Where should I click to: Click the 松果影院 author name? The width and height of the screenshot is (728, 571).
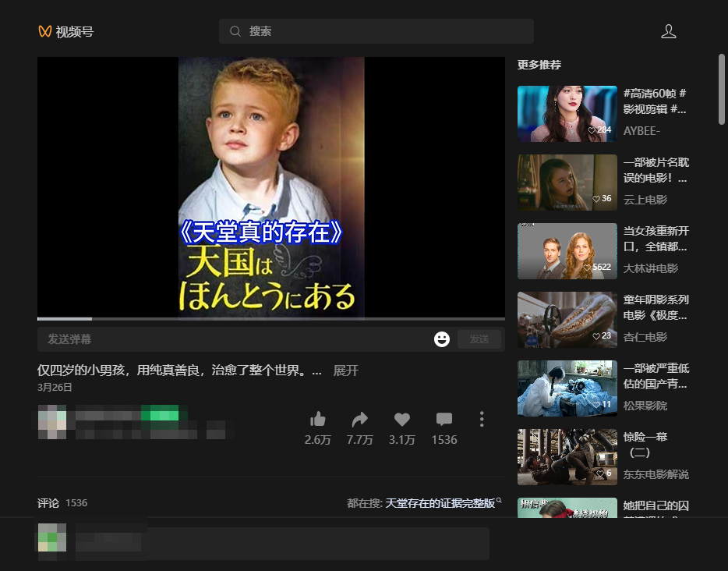tap(645, 406)
